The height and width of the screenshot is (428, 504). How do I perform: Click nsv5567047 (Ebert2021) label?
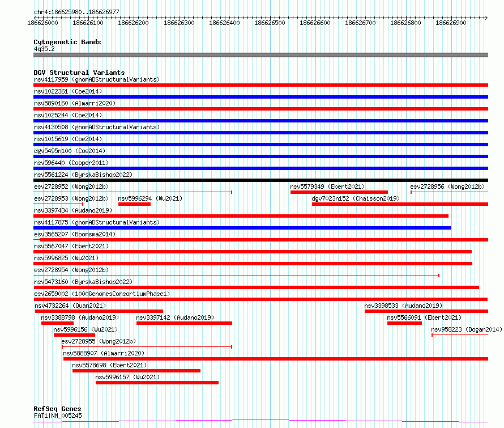click(x=71, y=246)
